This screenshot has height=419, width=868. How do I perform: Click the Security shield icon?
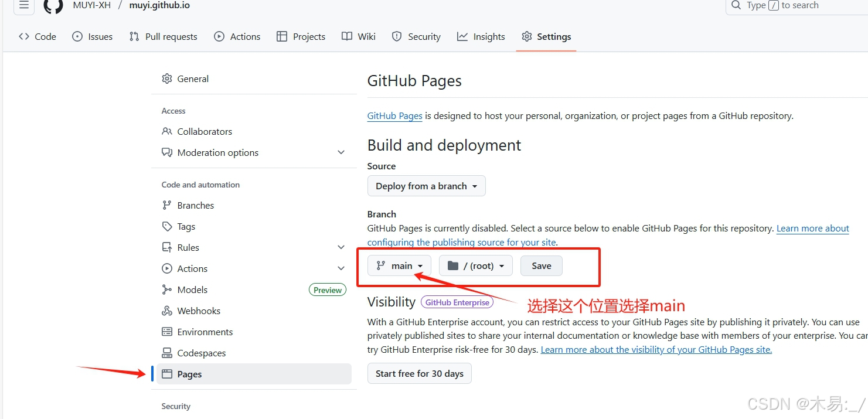[397, 36]
